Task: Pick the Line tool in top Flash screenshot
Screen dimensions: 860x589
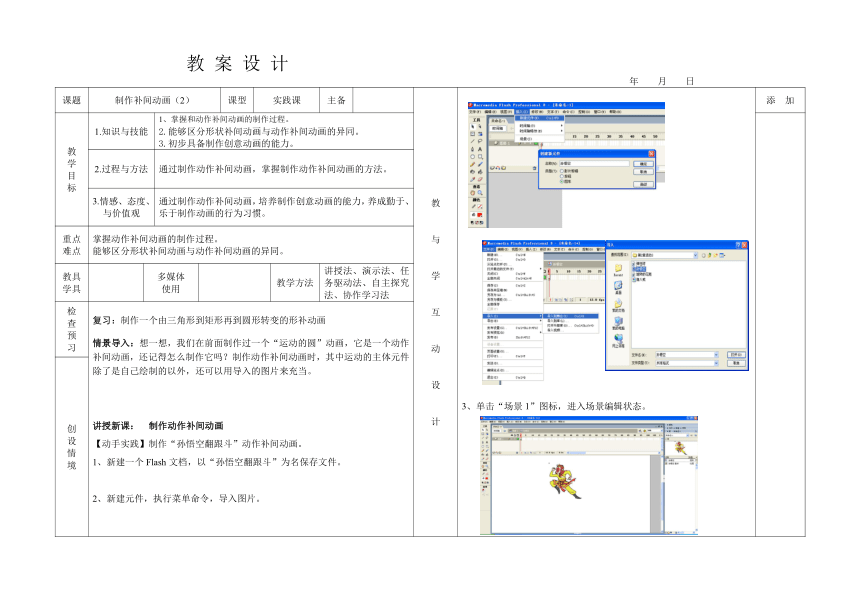Action: click(x=472, y=141)
